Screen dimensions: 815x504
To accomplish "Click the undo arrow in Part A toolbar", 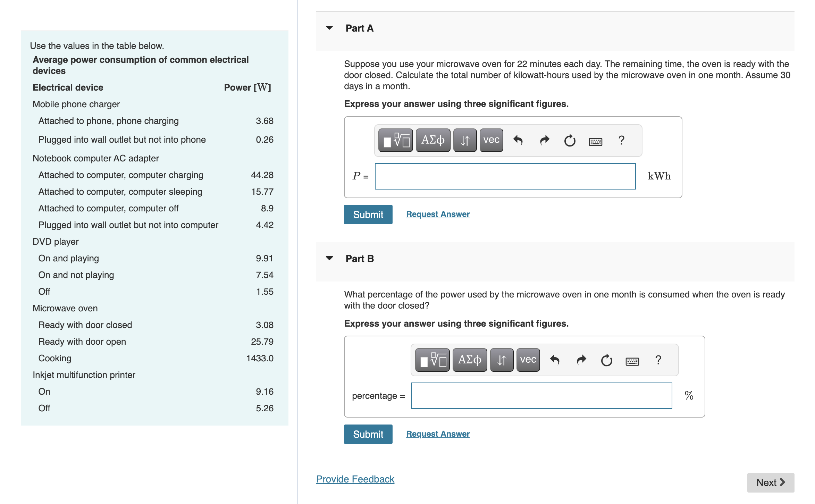I will pos(519,140).
